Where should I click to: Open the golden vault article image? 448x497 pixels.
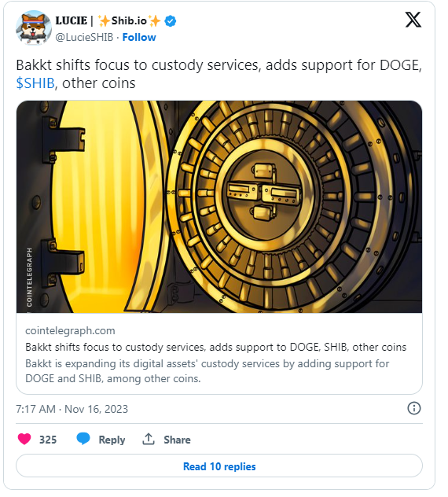click(219, 207)
